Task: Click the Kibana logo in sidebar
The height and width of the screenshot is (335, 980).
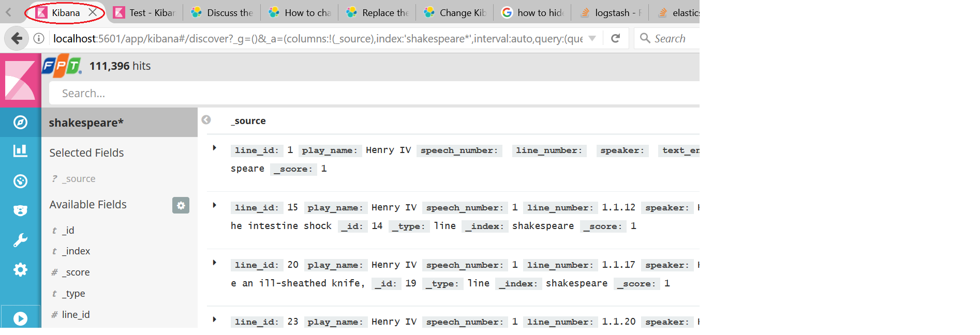Action: 20,80
